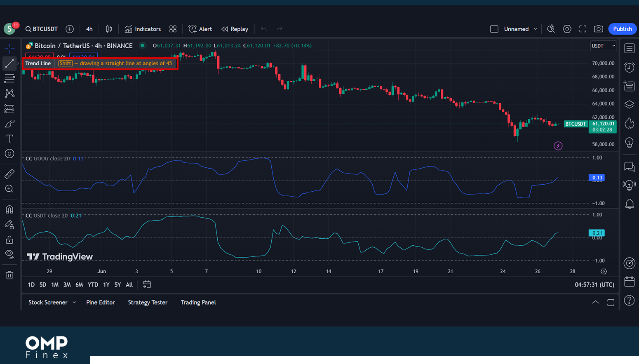The height and width of the screenshot is (364, 639).
Task: Remove objects with trash icon
Action: 9,275
